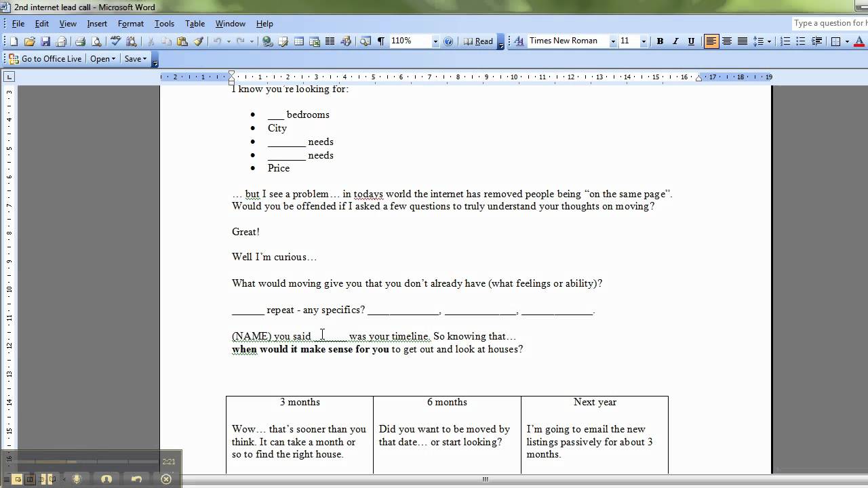Toggle bold formatting

(x=660, y=41)
